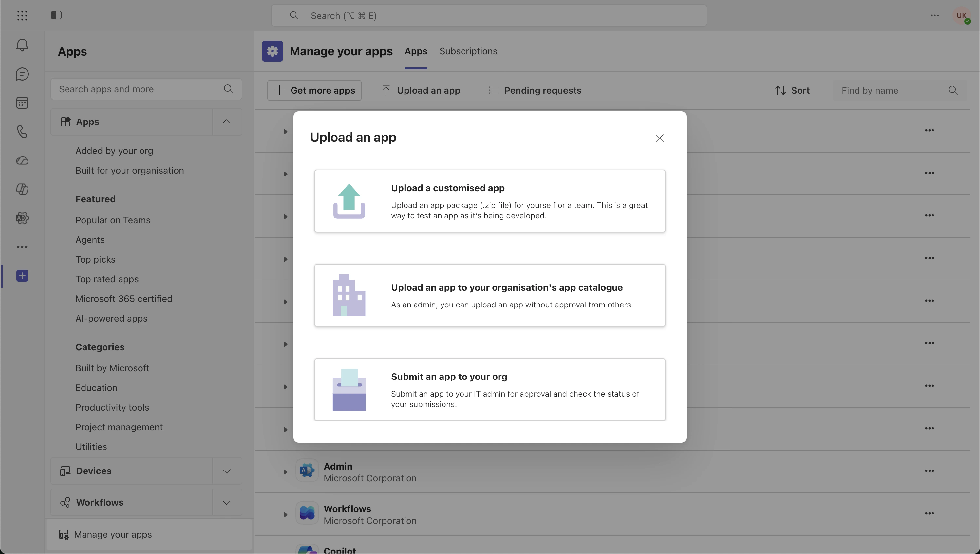
Task: Click the Workflows app icon in the list
Action: click(x=307, y=513)
